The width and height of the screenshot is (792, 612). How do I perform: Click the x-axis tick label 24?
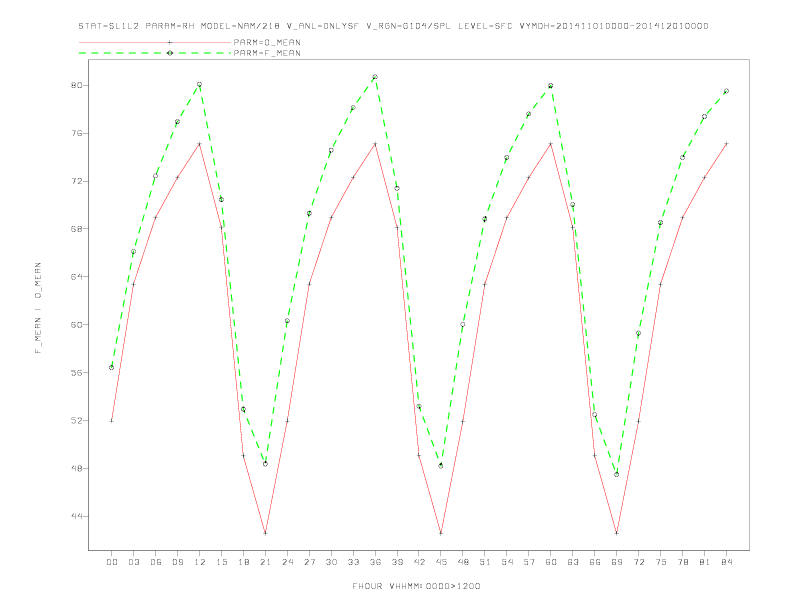pos(287,562)
